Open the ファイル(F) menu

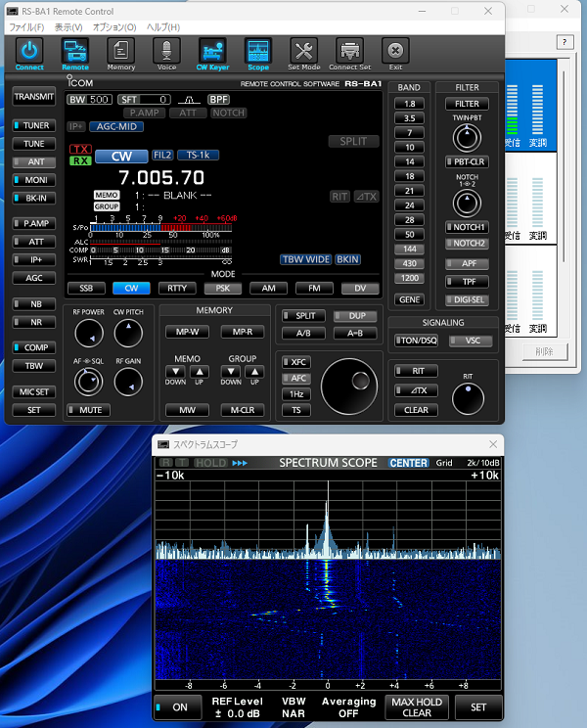point(26,27)
